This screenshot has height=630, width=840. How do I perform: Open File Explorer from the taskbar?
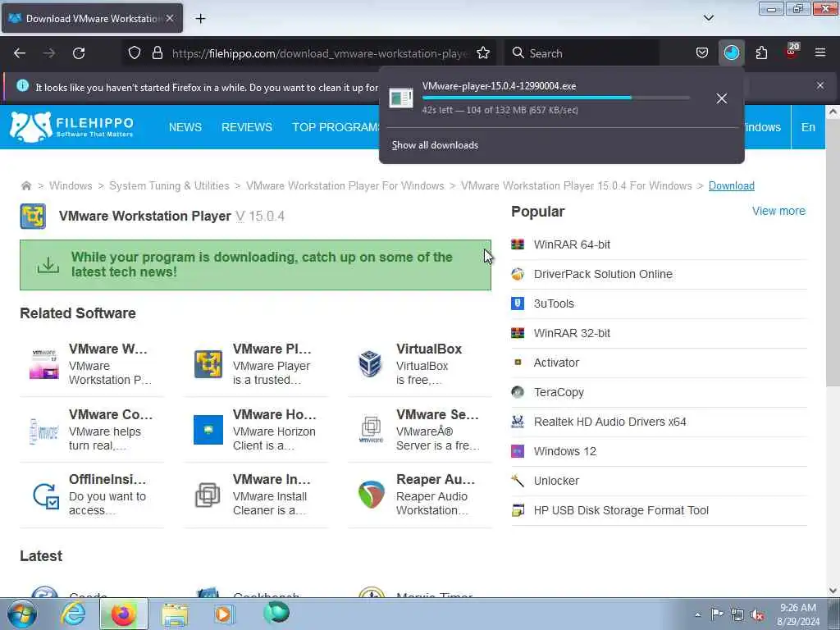[175, 614]
